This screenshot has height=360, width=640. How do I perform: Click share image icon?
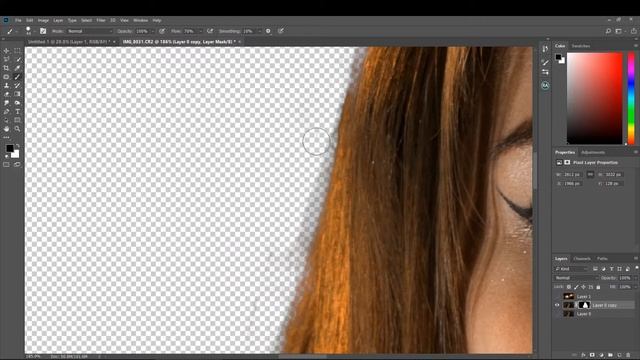point(633,31)
